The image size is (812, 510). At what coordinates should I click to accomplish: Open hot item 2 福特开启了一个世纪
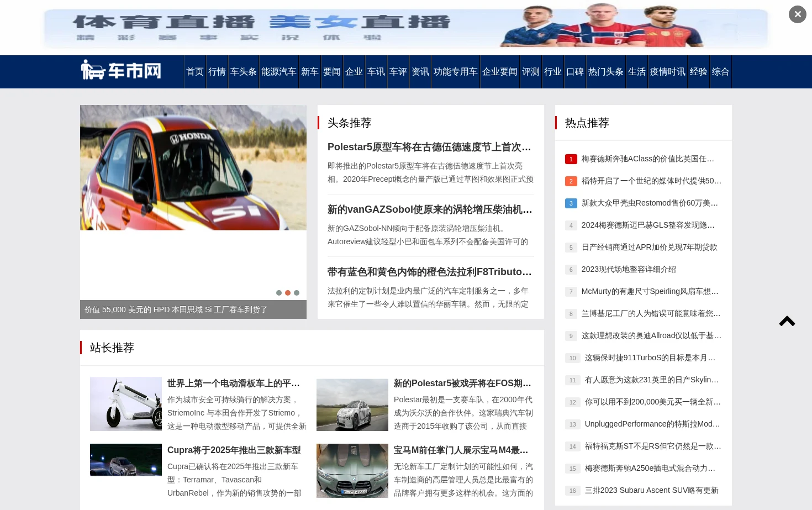point(652,181)
